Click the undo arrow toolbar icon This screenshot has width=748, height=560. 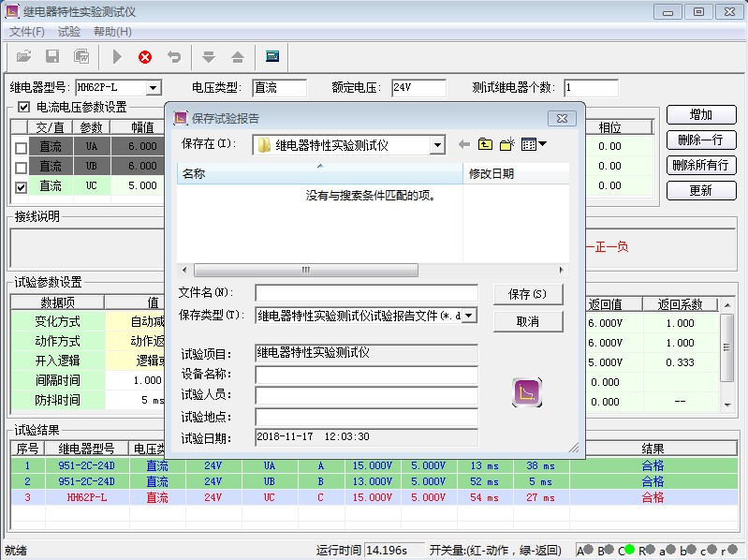174,57
